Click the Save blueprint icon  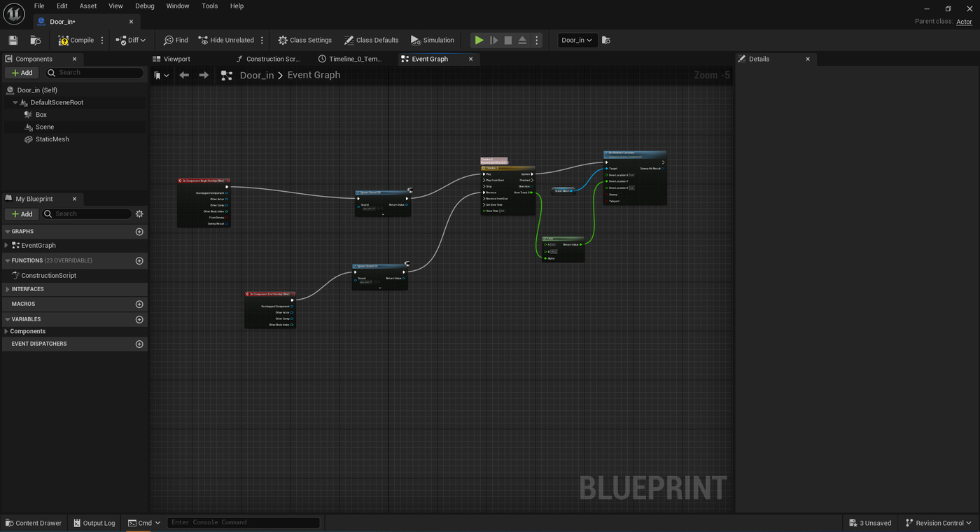point(13,40)
